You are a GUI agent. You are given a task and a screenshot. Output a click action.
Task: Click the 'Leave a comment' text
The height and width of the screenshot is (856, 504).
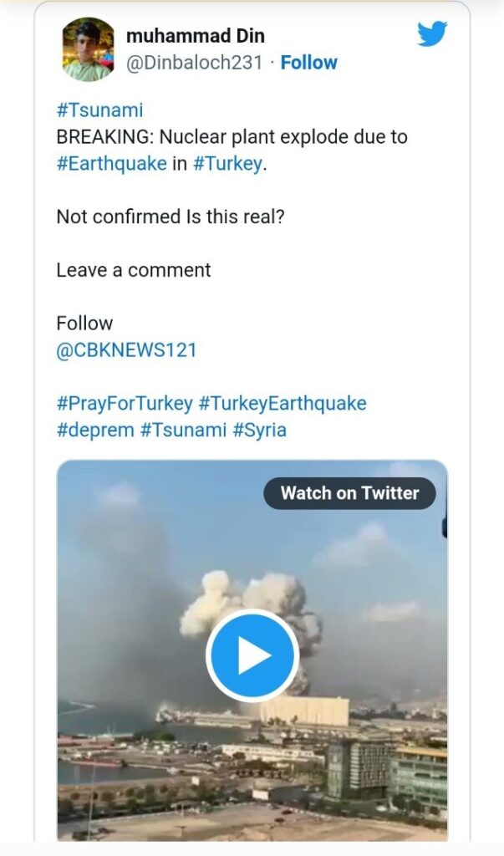pos(134,270)
